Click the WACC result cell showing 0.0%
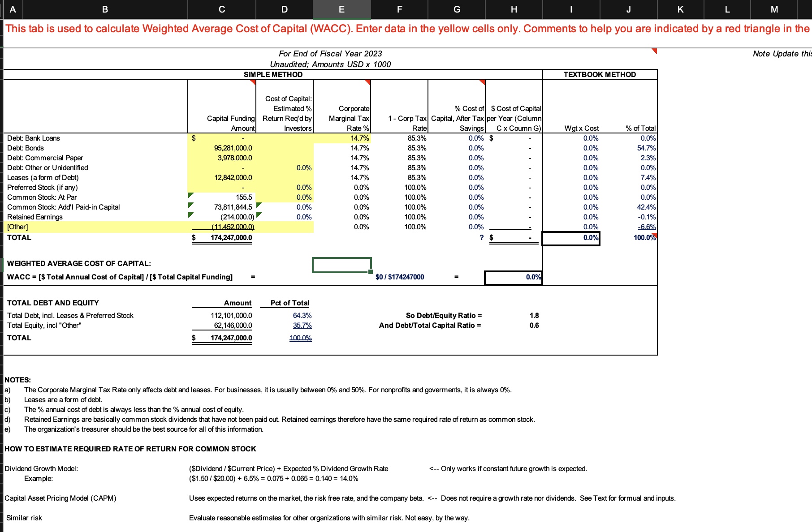812x532 pixels. click(x=513, y=277)
